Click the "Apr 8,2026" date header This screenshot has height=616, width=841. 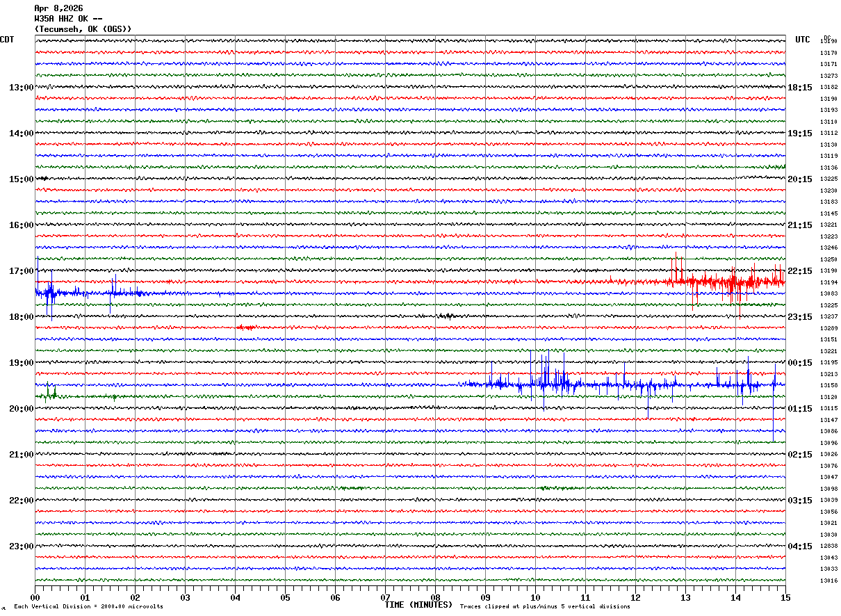click(58, 8)
